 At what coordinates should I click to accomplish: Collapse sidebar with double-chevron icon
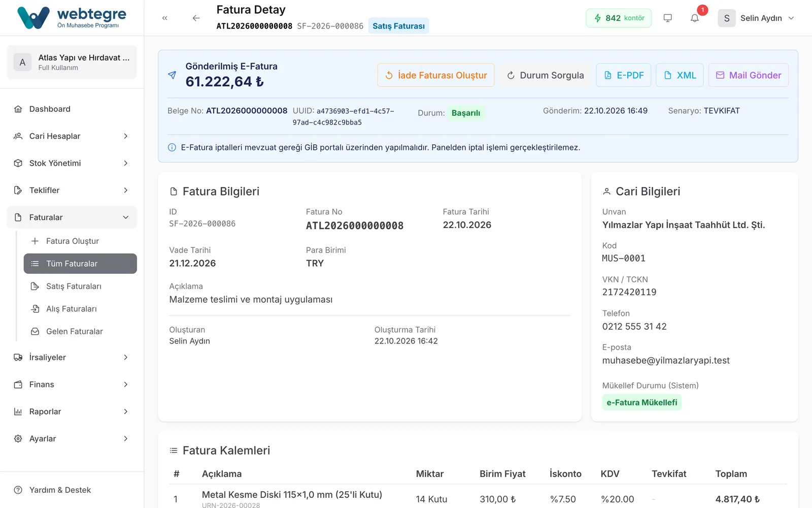coord(165,18)
